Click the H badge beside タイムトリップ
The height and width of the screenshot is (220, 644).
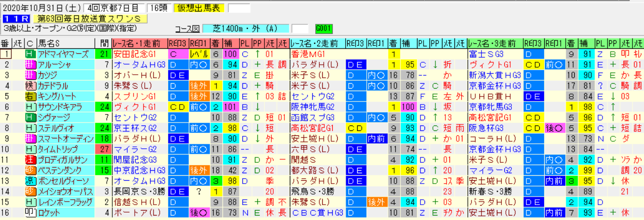(x=30, y=148)
